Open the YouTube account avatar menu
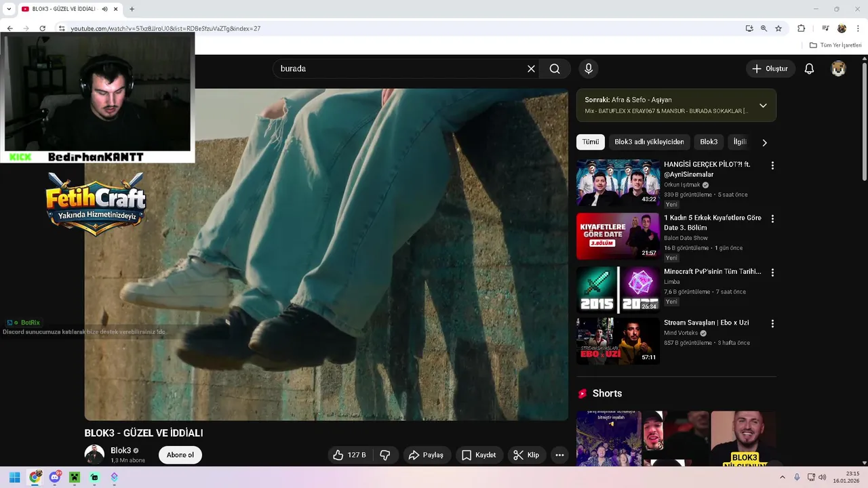868x488 pixels. click(x=839, y=68)
